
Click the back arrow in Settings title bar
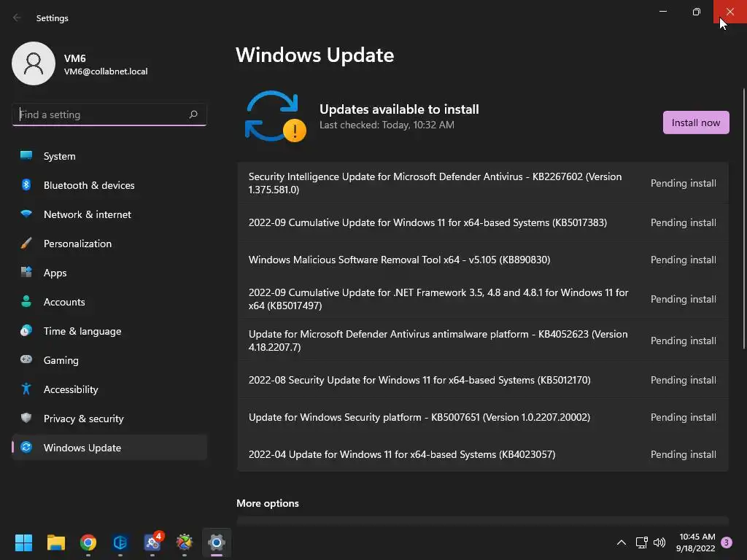point(17,17)
